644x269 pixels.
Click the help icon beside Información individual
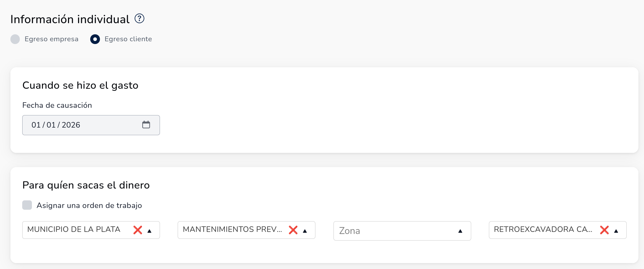(x=139, y=18)
